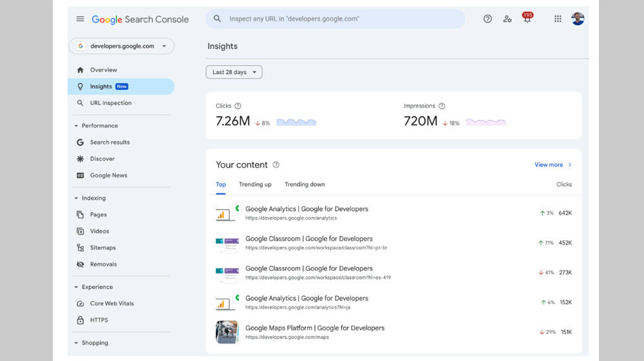The width and height of the screenshot is (644, 361).
Task: Open Google Classroom hl=pt-br row
Action: click(394, 242)
